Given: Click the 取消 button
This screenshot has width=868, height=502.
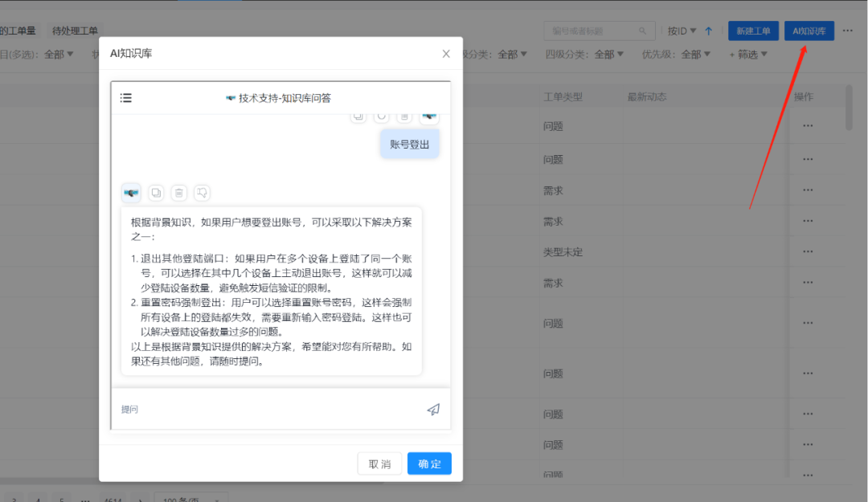Looking at the screenshot, I should coord(379,463).
